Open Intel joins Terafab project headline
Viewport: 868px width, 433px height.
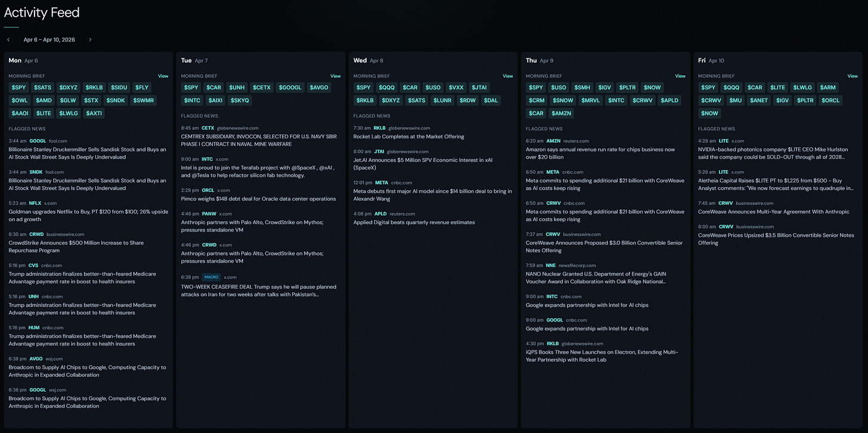pos(258,171)
